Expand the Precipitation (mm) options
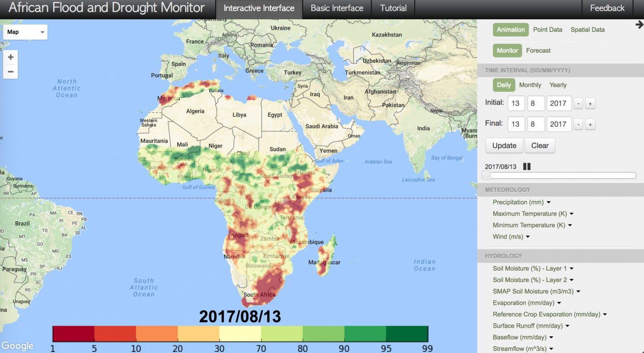 pyautogui.click(x=522, y=203)
